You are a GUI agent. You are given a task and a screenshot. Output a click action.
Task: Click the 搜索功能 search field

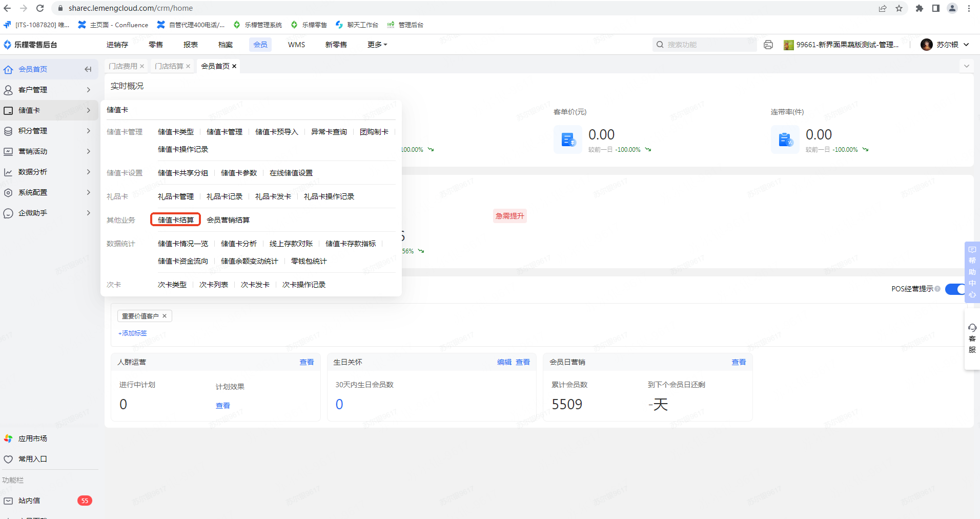pos(704,45)
